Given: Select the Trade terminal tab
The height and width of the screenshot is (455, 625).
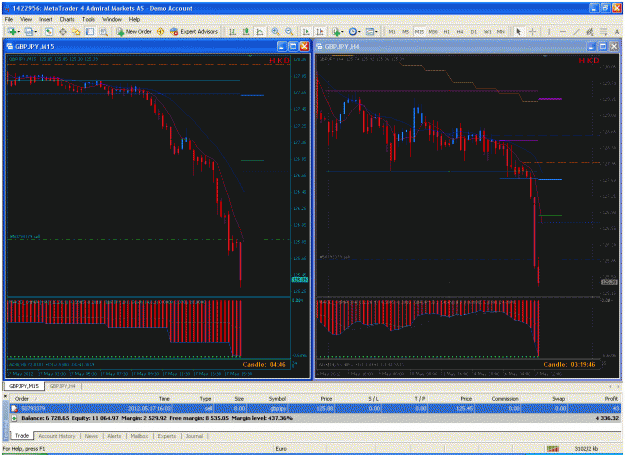Looking at the screenshot, I should click(x=22, y=436).
